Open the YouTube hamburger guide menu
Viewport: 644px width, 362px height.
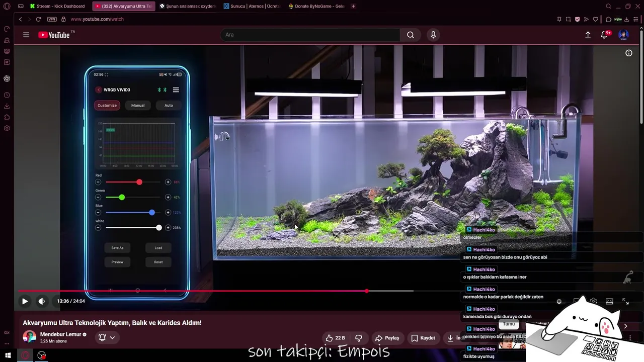tap(26, 35)
